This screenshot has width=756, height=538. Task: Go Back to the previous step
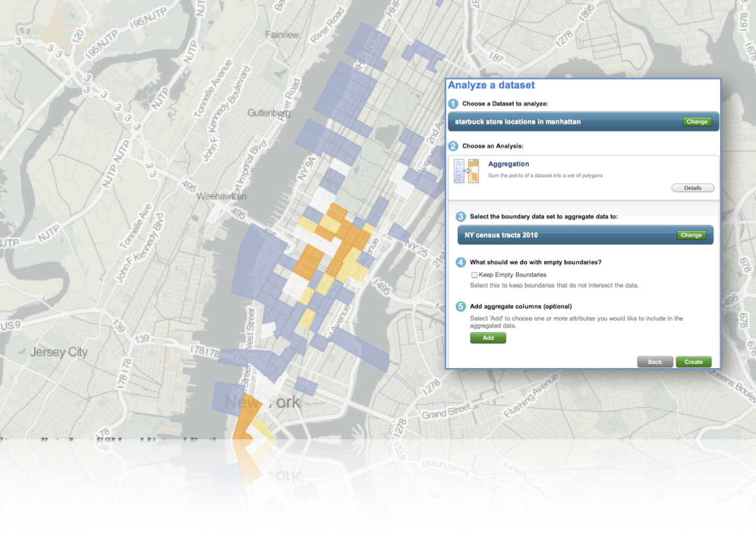pos(655,361)
